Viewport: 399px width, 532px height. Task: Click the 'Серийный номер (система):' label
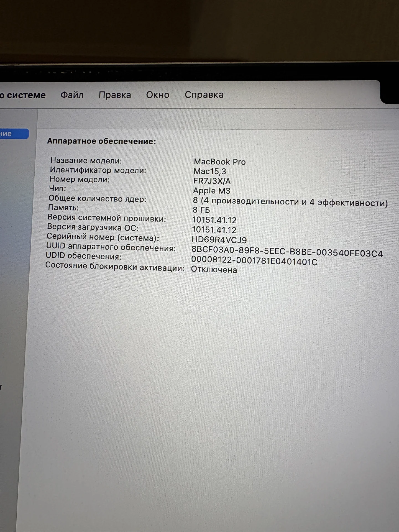coord(103,237)
